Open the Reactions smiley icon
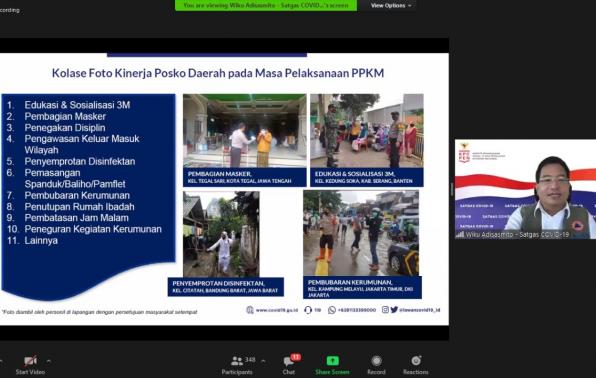Screen dimensions: 596x378 (416, 360)
